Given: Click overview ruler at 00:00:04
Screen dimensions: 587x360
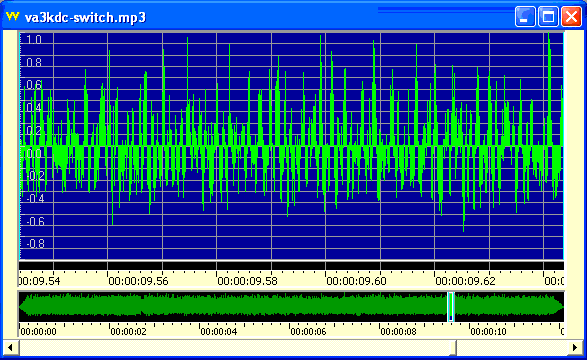Looking at the screenshot, I should point(219,332).
